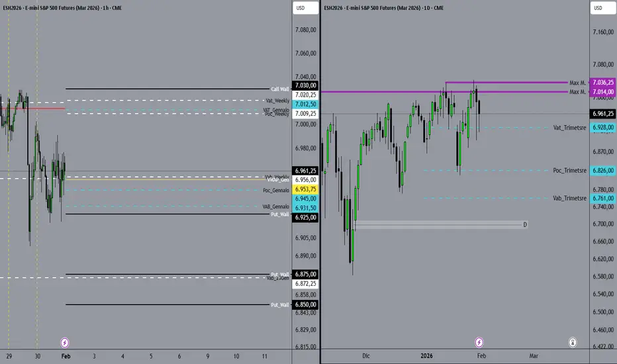Click the 6.905,00 level on the 1h price scale
Screen dimensions: 617x364
306,238
